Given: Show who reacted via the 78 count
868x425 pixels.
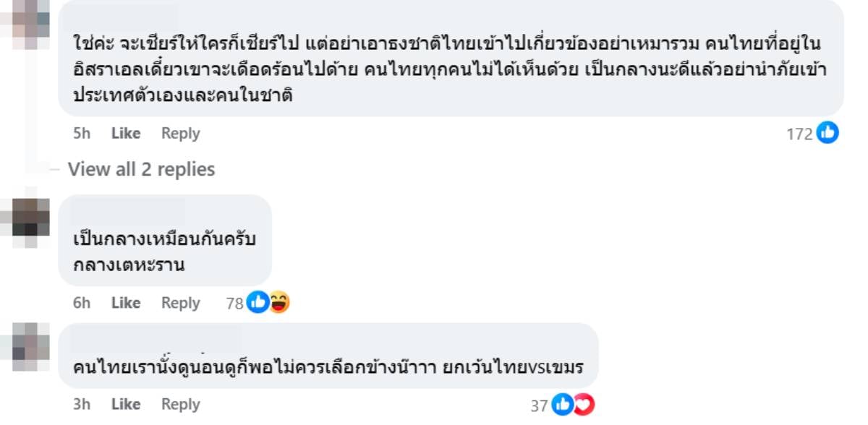Looking at the screenshot, I should (234, 304).
